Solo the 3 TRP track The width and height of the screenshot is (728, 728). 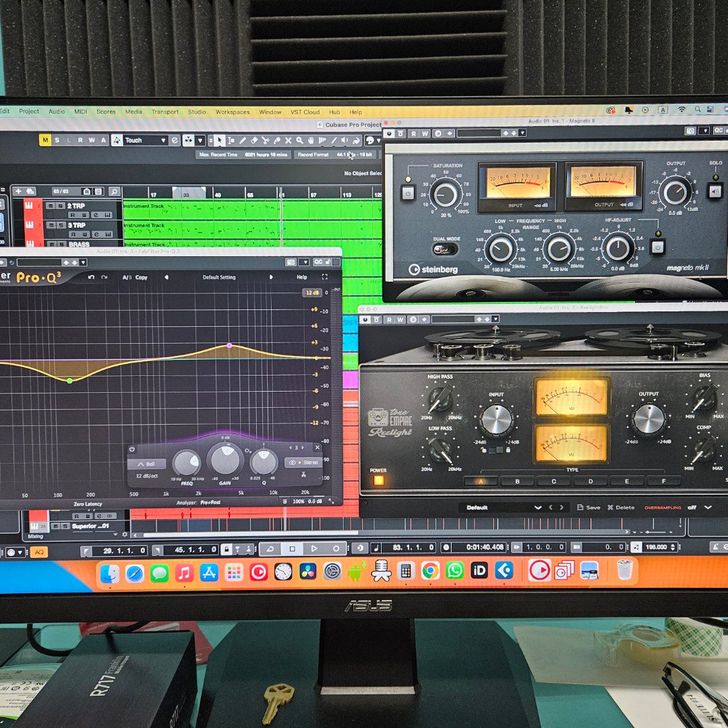coord(61,225)
